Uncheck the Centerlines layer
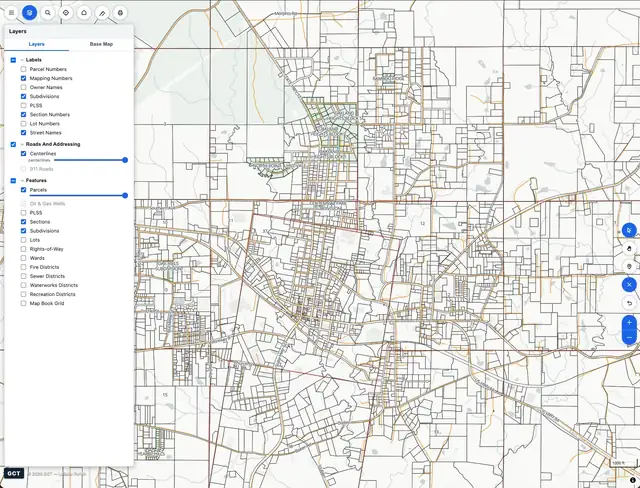 point(23,153)
